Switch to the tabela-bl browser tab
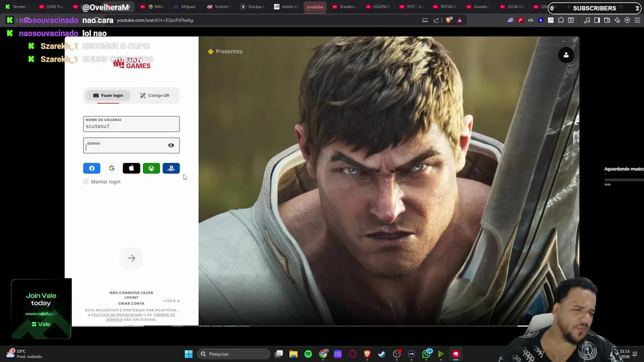Viewport: 644px width, 362px height. pos(285,7)
